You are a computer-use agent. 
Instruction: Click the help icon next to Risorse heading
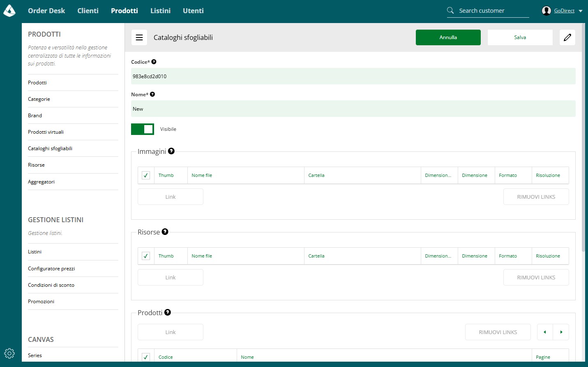click(x=165, y=232)
